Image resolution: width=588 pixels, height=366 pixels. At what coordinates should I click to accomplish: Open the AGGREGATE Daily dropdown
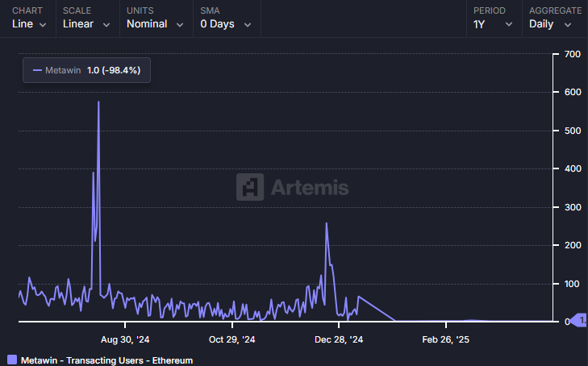pos(550,24)
